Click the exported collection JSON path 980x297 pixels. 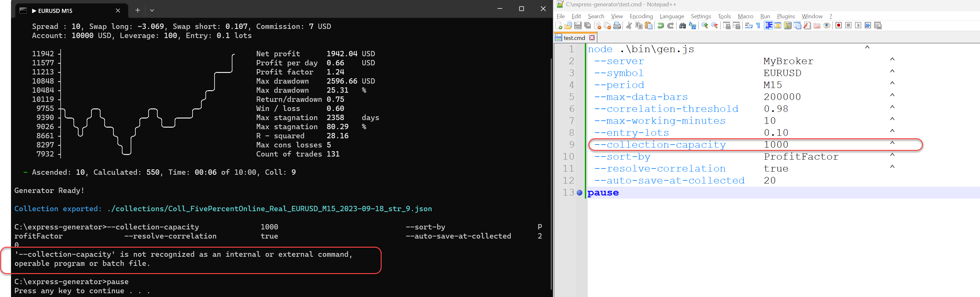click(270, 209)
